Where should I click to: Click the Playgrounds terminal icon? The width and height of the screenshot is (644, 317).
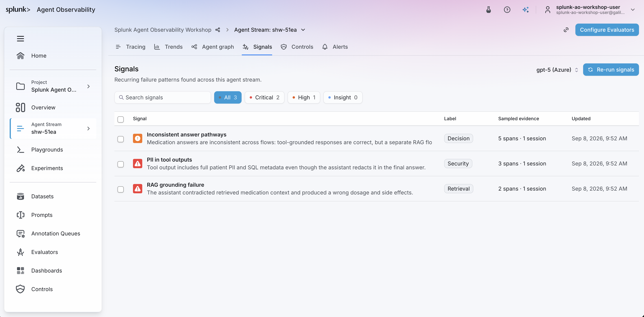coord(20,149)
